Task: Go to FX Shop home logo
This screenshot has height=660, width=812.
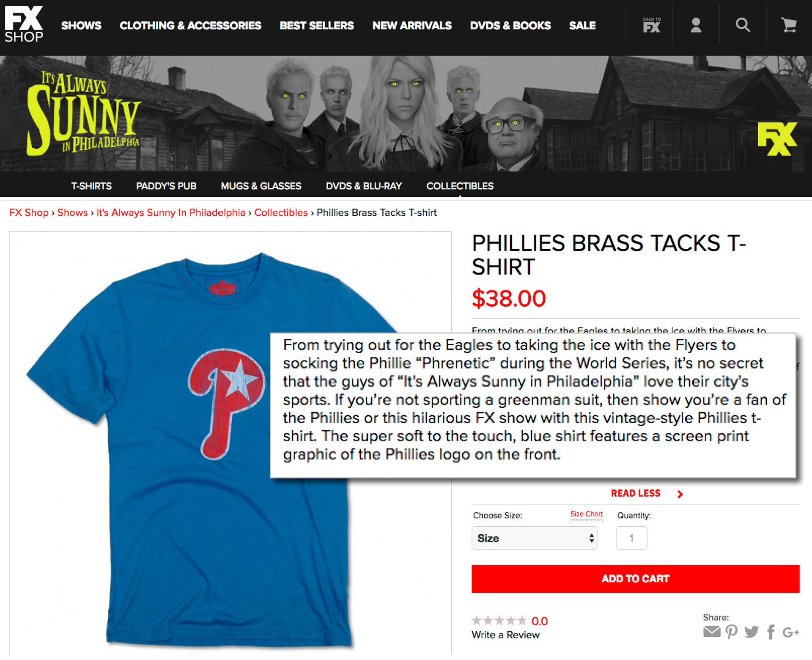Action: [x=24, y=25]
